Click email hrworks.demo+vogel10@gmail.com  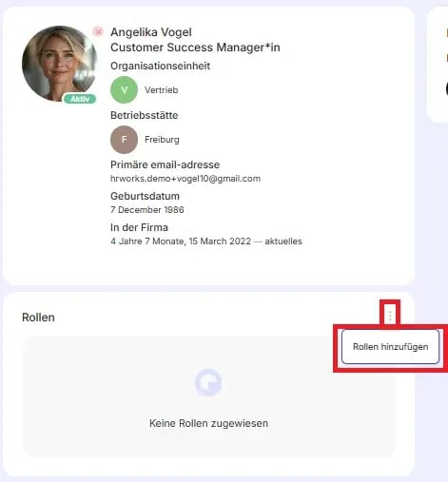coord(185,179)
